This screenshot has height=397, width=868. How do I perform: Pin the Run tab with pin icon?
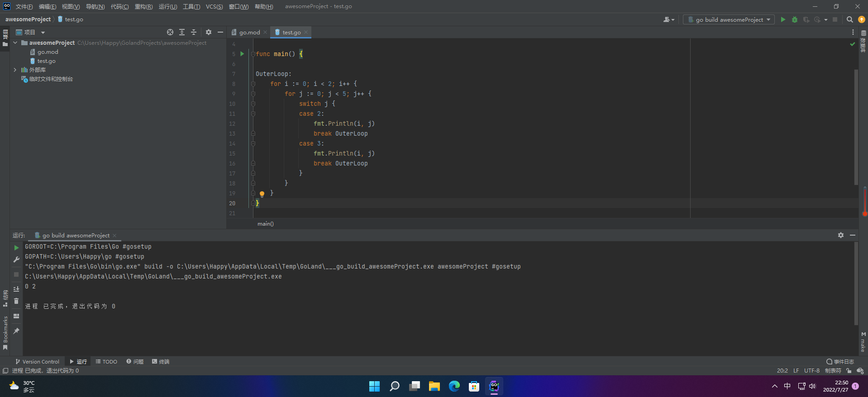[x=16, y=331]
